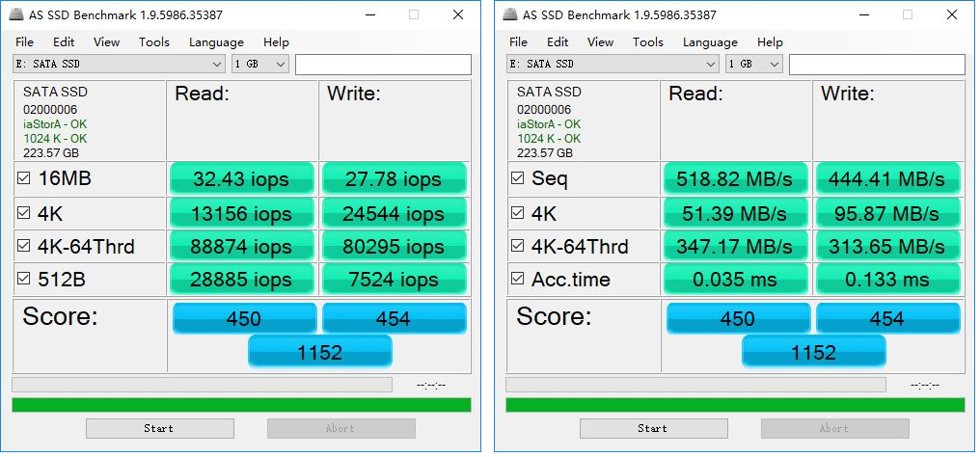This screenshot has width=980, height=457.
Task: Click the total score 1152 in left window
Action: 320,352
